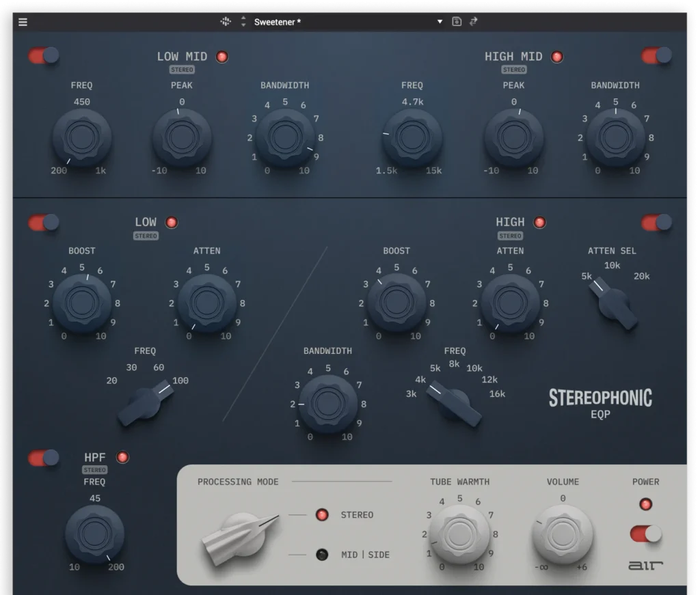Flip the Power switch
The image size is (700, 595).
(x=645, y=534)
